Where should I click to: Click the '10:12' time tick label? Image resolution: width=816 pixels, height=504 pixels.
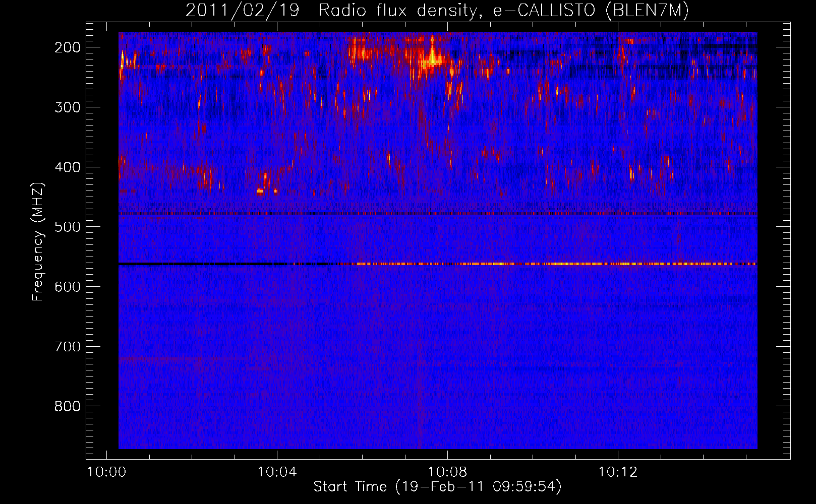coord(618,472)
